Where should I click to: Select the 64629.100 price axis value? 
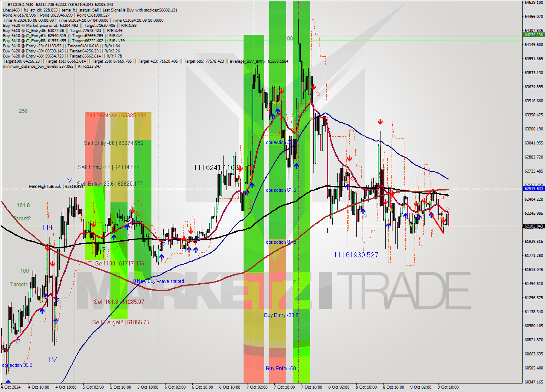[x=533, y=3]
